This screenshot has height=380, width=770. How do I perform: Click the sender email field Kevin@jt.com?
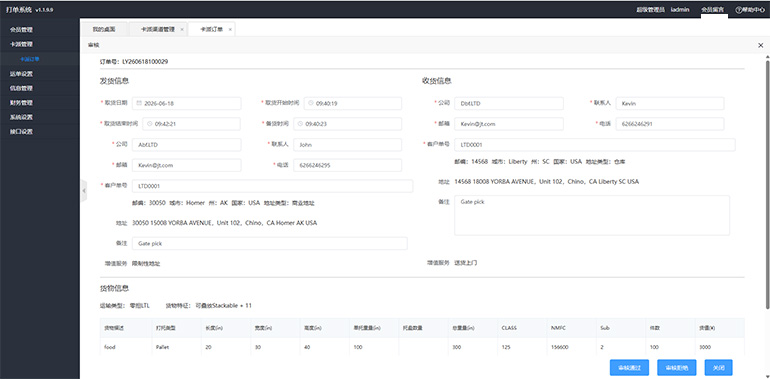tap(187, 165)
